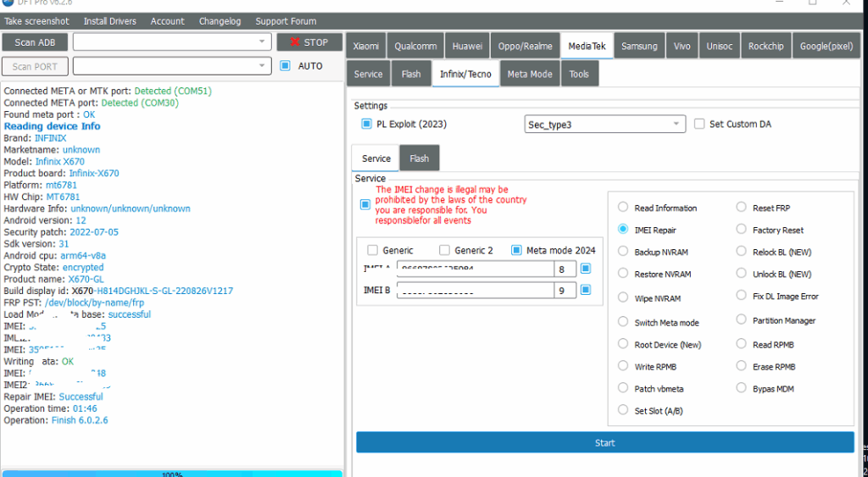868x477 pixels.
Task: Select the Backup NVRAM option
Action: [623, 252]
